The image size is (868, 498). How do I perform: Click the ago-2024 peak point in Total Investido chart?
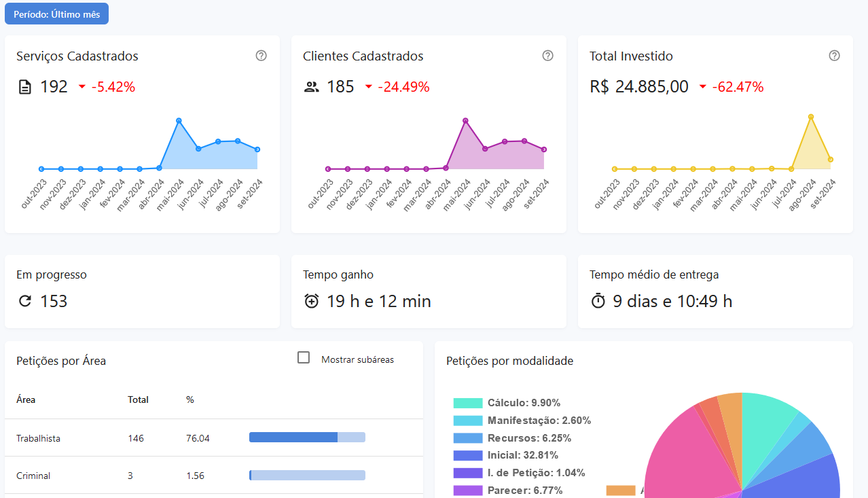811,117
